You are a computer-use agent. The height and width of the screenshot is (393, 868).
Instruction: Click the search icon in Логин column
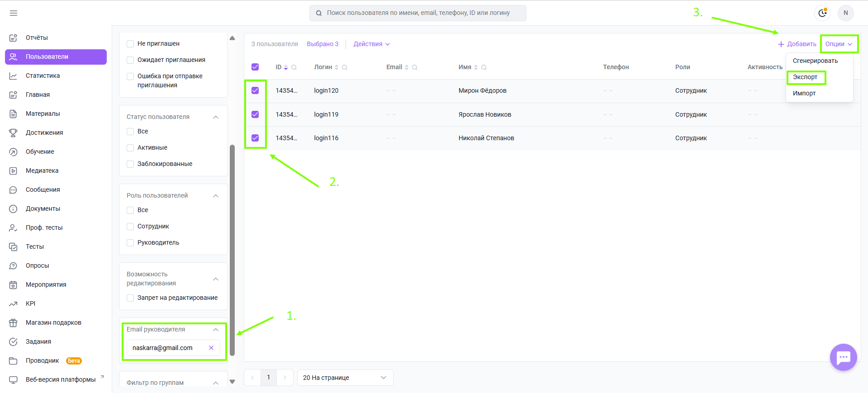click(345, 67)
